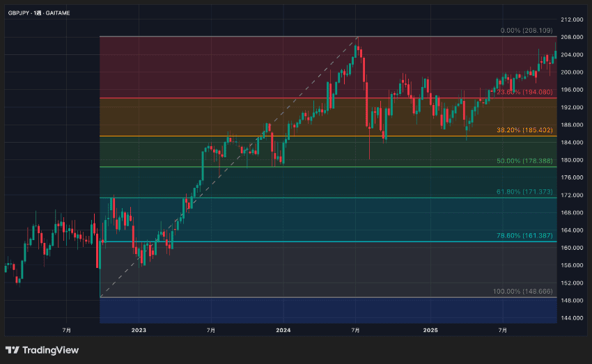Image resolution: width=592 pixels, height=364 pixels.
Task: Click the 176.000 price axis label
Action: click(572, 177)
